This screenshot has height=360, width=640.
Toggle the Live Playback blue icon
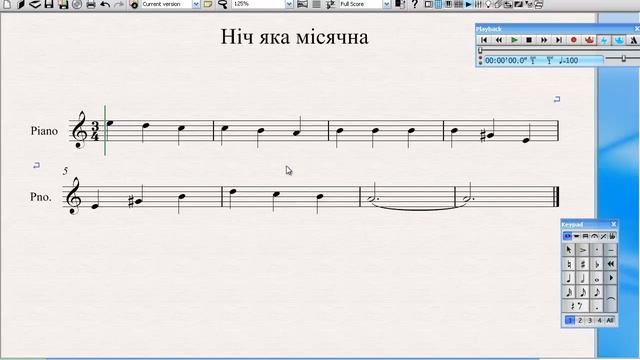pos(619,40)
